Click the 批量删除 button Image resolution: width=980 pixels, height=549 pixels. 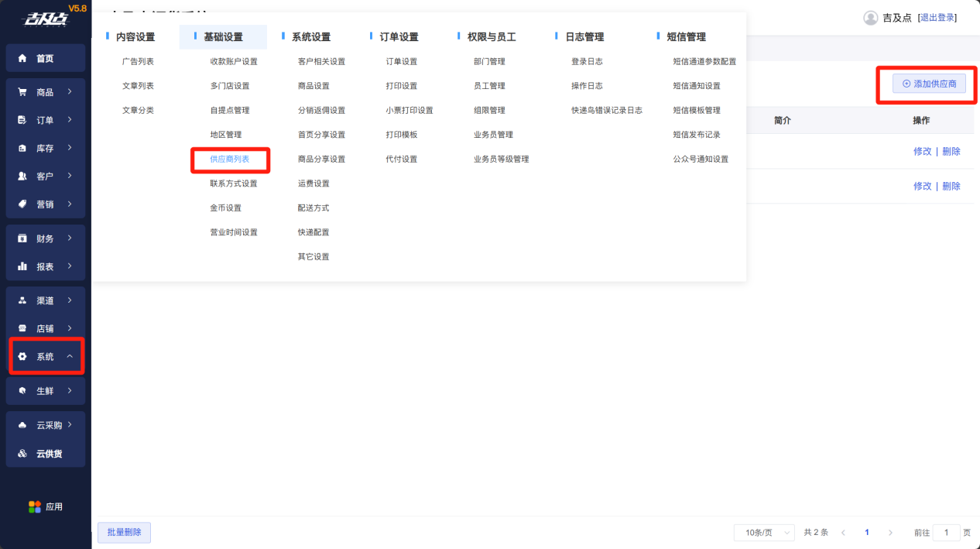click(x=124, y=533)
